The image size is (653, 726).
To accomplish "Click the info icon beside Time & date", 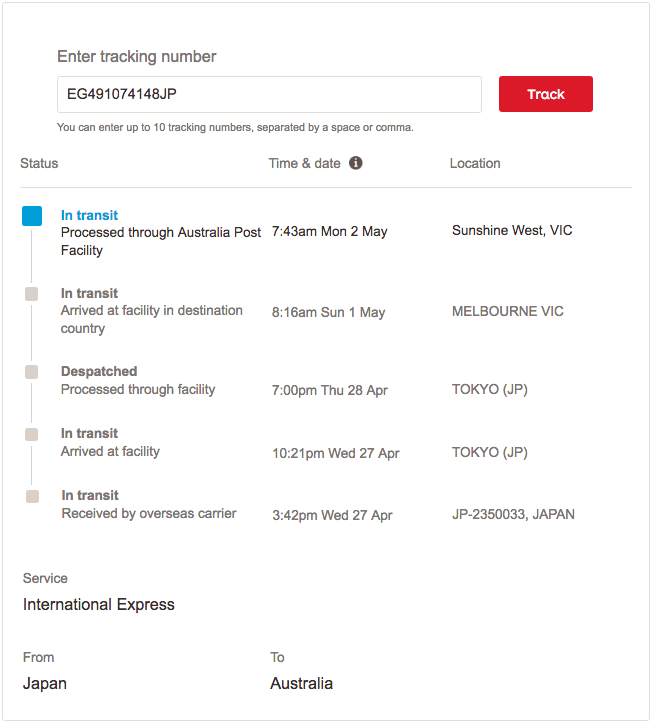I will [x=356, y=163].
